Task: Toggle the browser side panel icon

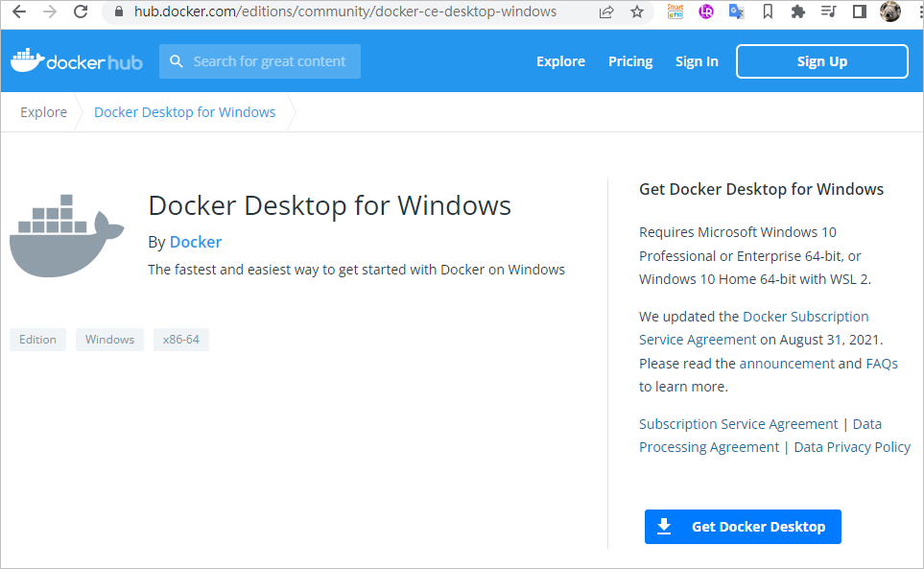Action: [859, 12]
